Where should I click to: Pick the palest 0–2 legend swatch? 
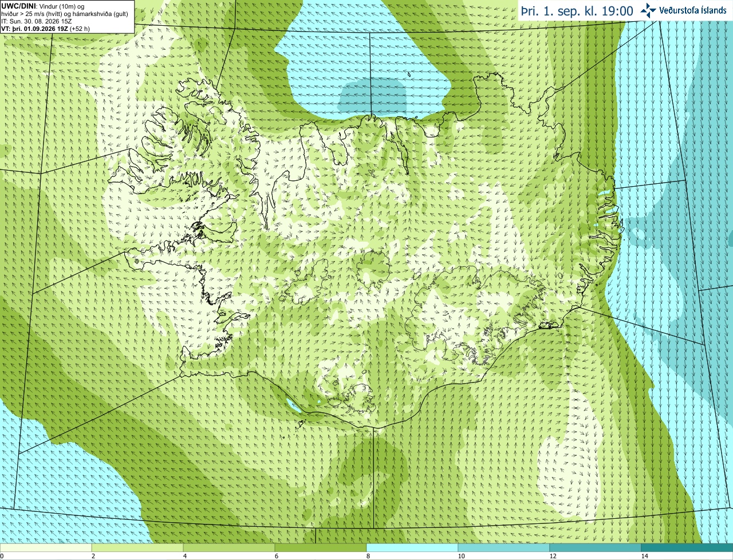(46, 547)
